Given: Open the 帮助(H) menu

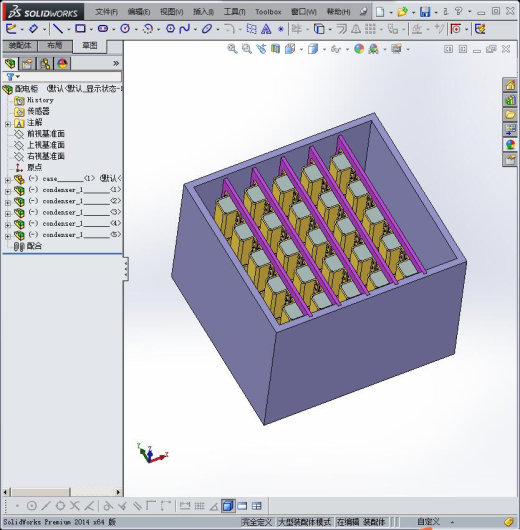Looking at the screenshot, I should click(x=338, y=12).
